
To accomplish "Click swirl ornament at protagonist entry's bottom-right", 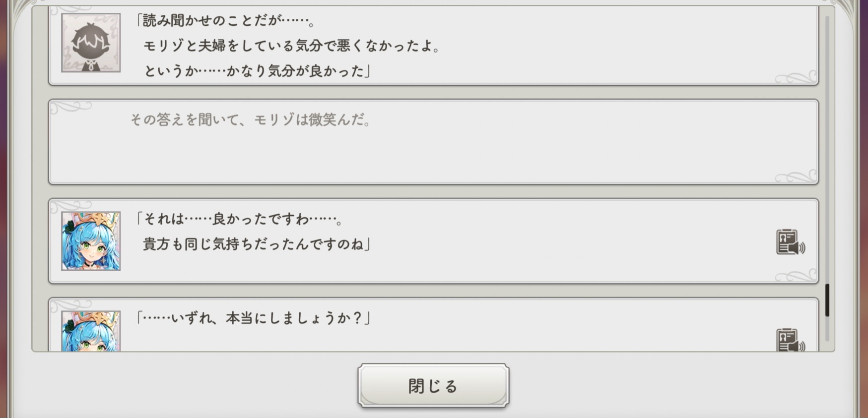I will click(x=796, y=78).
